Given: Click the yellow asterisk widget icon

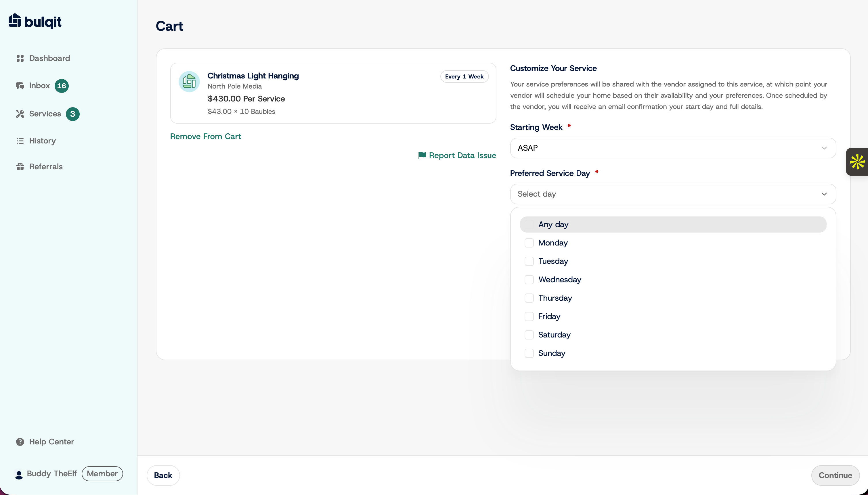Looking at the screenshot, I should coord(857,162).
